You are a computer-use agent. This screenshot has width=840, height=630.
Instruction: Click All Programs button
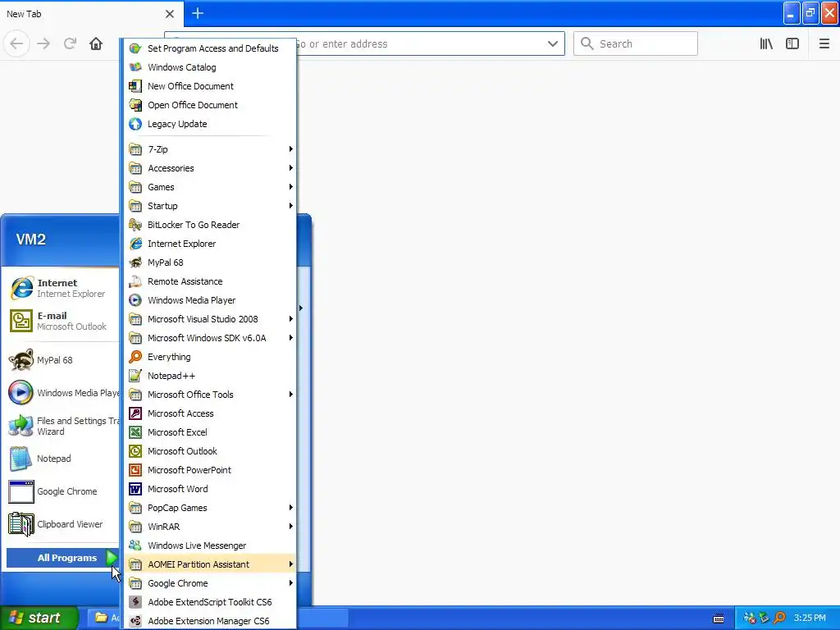point(62,558)
